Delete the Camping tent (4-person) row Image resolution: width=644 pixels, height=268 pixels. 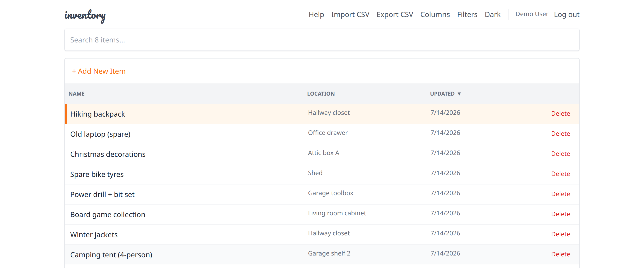click(561, 254)
